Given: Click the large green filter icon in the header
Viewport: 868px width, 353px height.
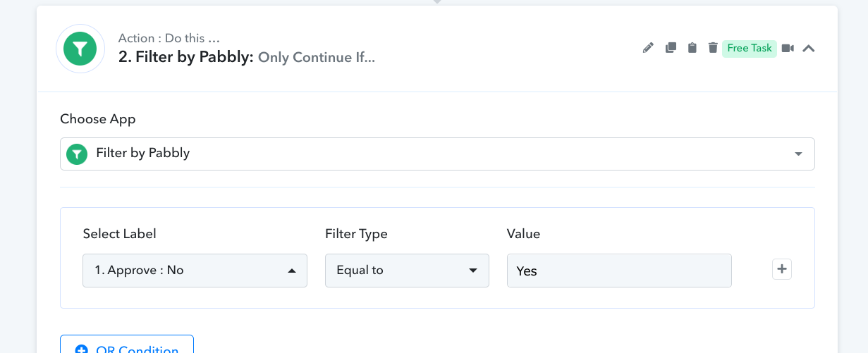Looking at the screenshot, I should 80,49.
